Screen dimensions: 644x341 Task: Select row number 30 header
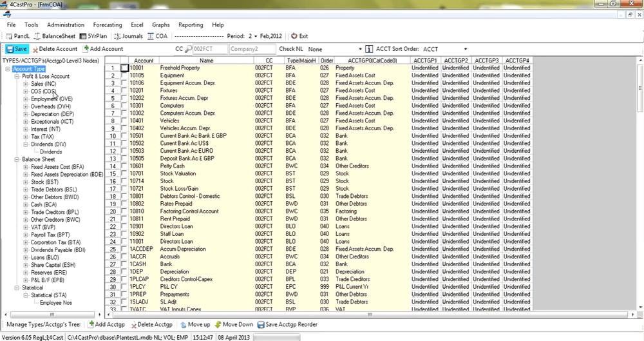[x=113, y=287]
